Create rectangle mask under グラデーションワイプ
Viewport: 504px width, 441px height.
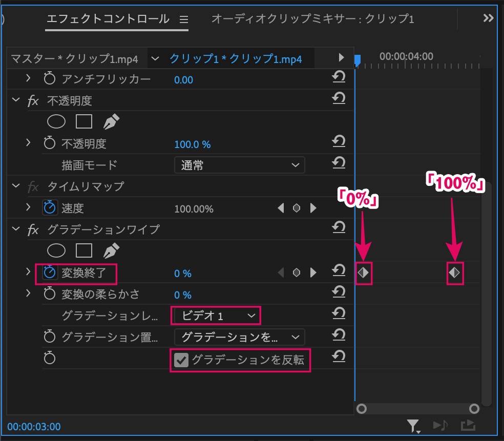tap(84, 250)
